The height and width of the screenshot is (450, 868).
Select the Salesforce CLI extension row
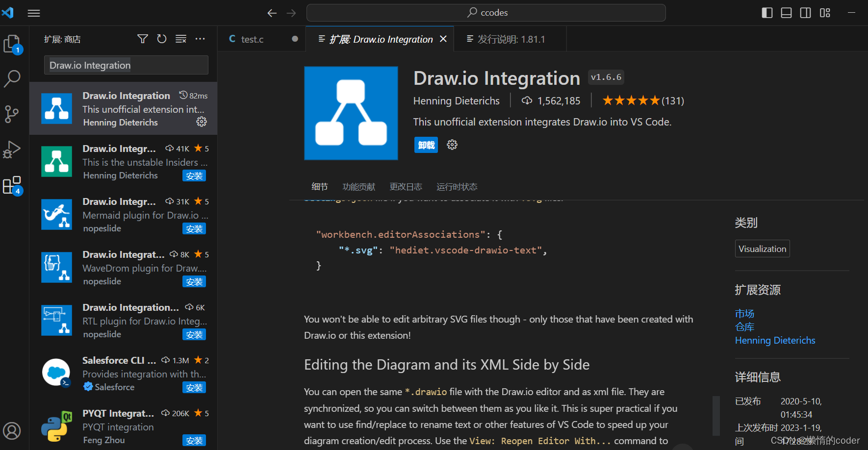pyautogui.click(x=123, y=373)
